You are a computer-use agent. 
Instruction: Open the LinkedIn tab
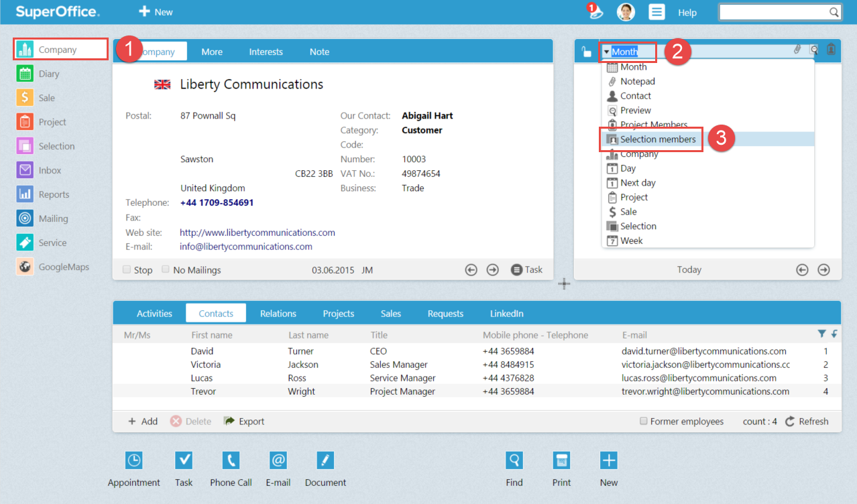tap(507, 313)
